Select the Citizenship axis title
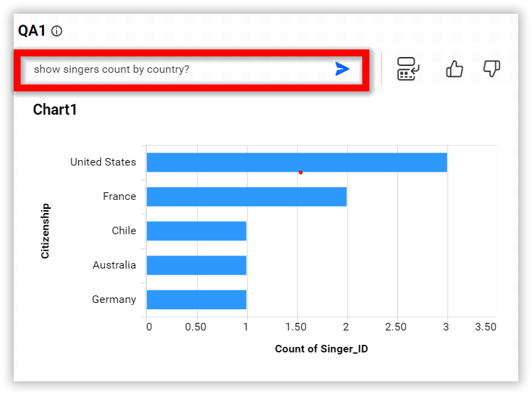 click(x=45, y=230)
